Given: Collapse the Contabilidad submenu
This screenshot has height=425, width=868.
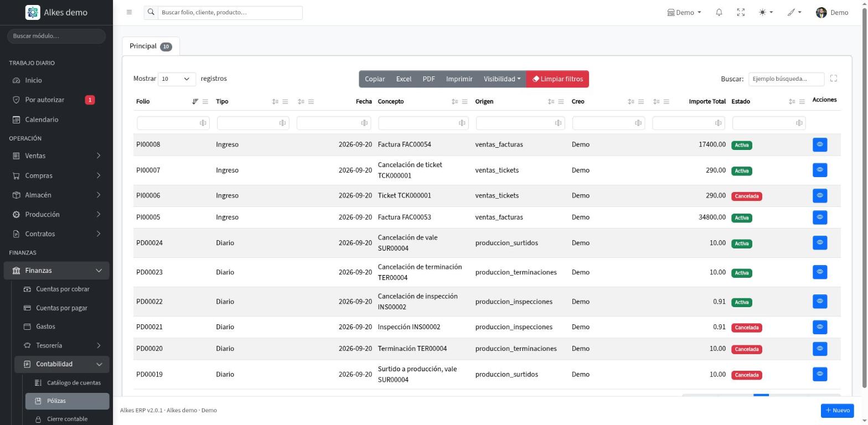Looking at the screenshot, I should (x=62, y=364).
